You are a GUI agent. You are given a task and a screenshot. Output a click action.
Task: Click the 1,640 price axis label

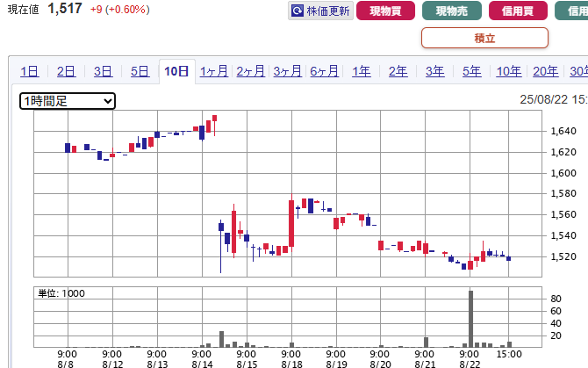coord(563,131)
